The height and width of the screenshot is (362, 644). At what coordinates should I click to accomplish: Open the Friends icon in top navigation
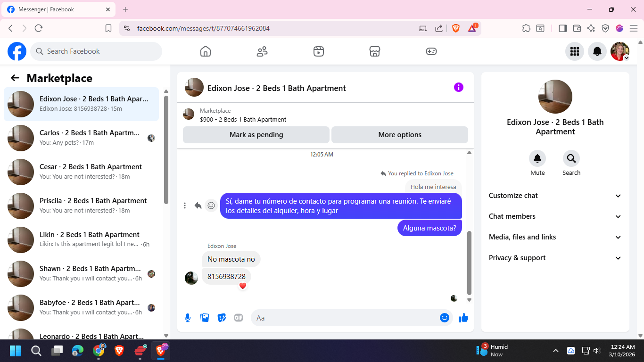[262, 51]
